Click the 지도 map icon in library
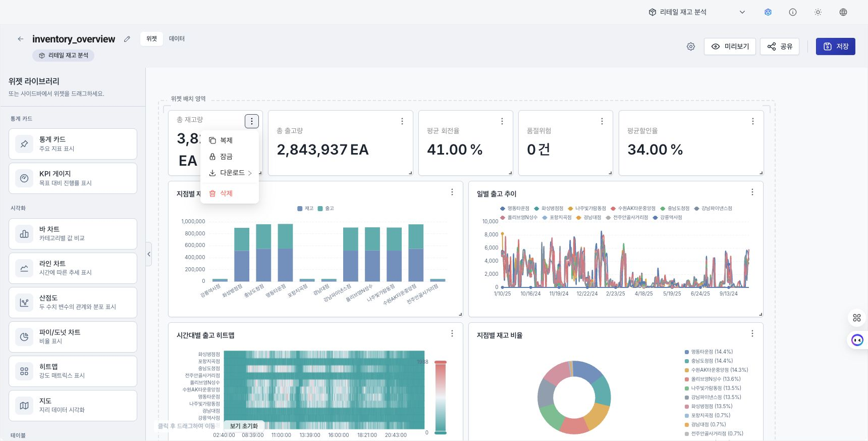The image size is (868, 441). click(24, 406)
